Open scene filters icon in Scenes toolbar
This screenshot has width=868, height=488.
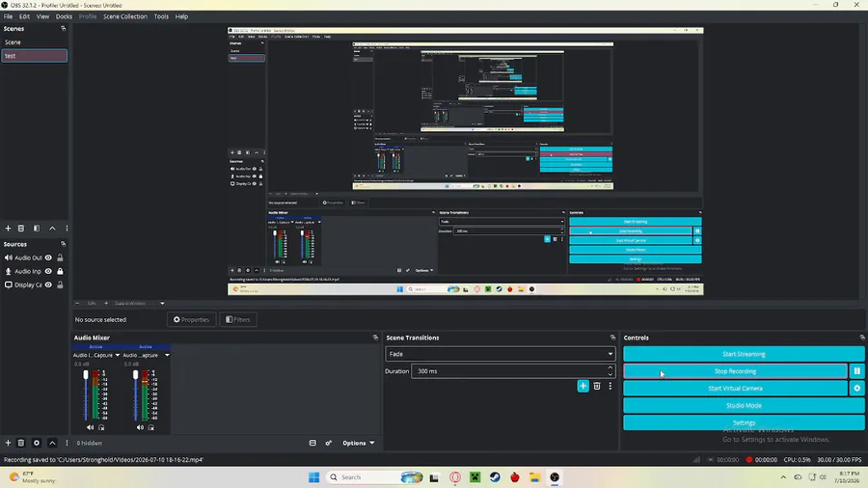(x=37, y=228)
